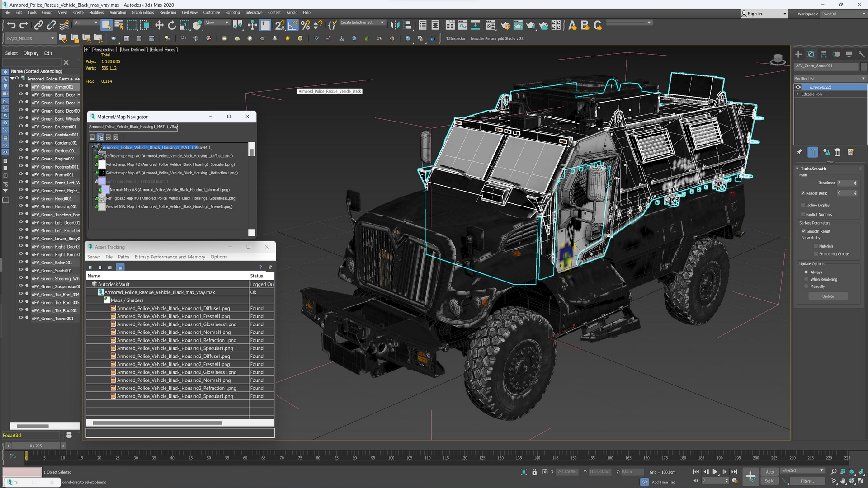Click the Pan View hand icon
Screen dimensions: 868x488
[x=843, y=481]
